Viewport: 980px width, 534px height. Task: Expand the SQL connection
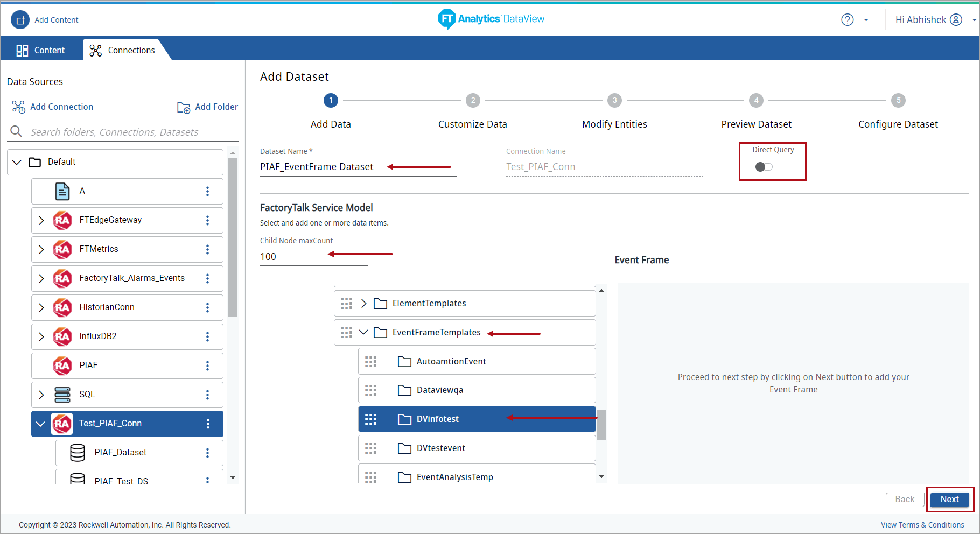tap(41, 395)
